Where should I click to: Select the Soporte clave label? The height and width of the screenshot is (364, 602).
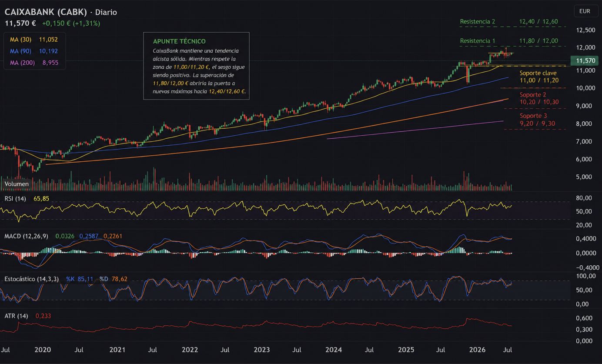[538, 73]
